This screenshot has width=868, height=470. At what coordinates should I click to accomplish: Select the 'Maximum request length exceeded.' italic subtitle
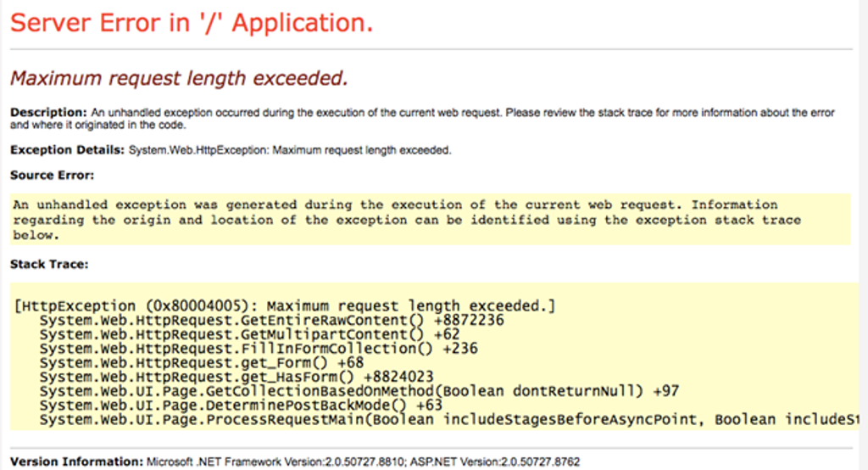179,78
